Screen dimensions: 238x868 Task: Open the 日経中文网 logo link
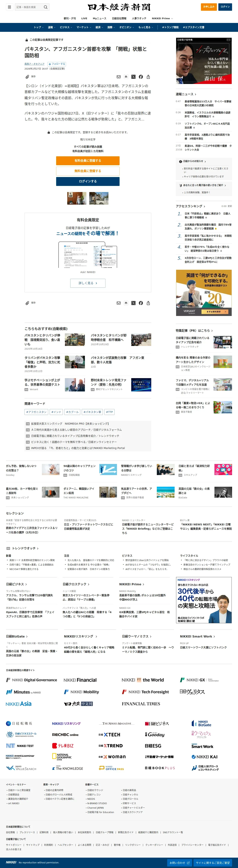pos(78,704)
